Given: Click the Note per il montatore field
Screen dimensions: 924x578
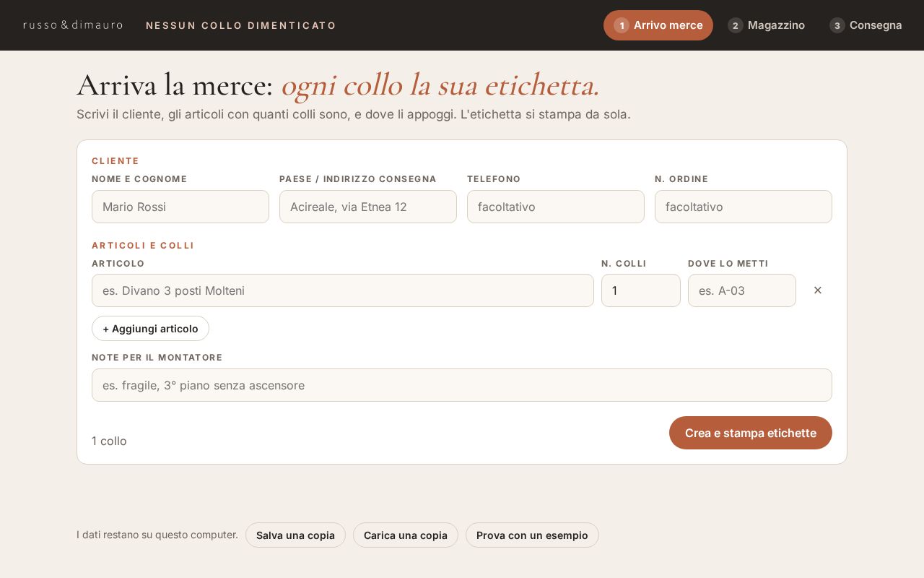Looking at the screenshot, I should click(x=462, y=385).
